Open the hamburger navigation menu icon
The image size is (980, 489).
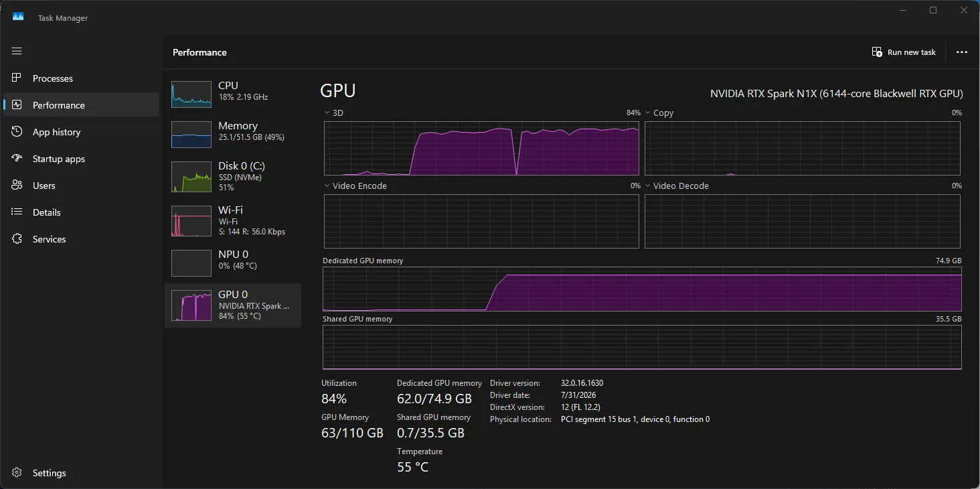[17, 51]
